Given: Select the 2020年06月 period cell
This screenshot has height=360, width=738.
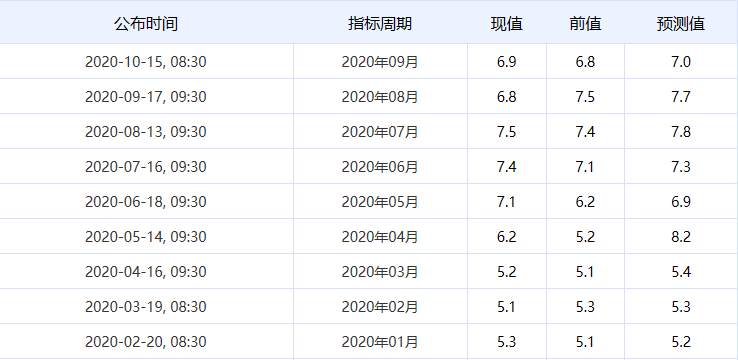Looking at the screenshot, I should tap(380, 167).
